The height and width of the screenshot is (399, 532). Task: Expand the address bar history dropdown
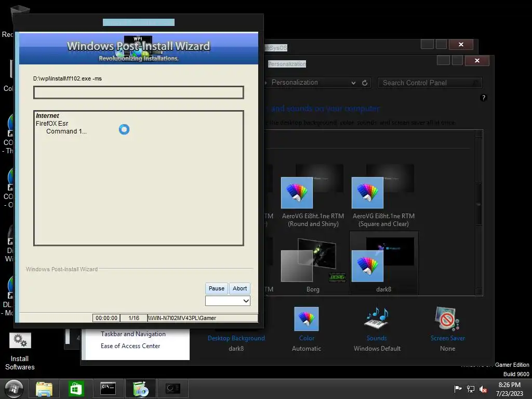click(x=353, y=83)
